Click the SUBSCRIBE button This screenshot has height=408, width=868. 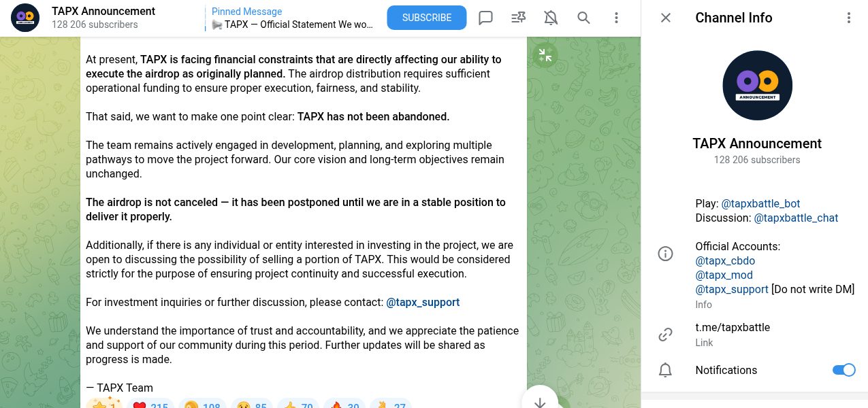427,18
